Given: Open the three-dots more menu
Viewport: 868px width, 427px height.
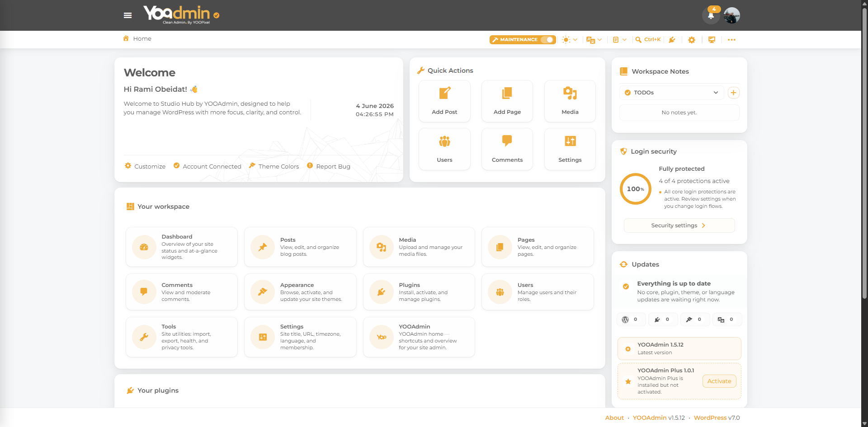Looking at the screenshot, I should [x=731, y=40].
